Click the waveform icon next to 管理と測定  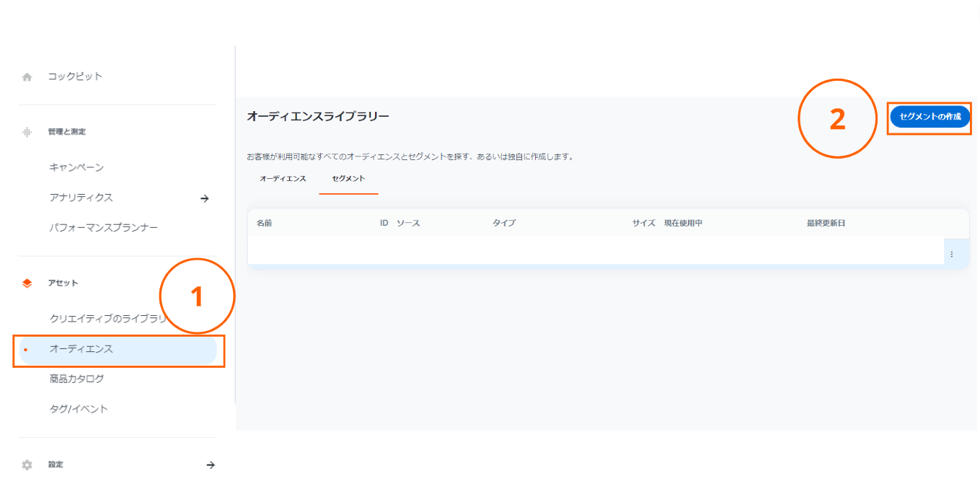pyautogui.click(x=27, y=132)
